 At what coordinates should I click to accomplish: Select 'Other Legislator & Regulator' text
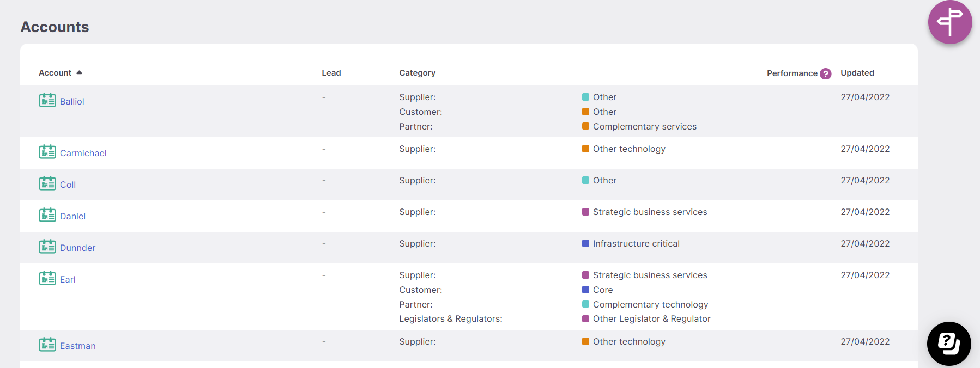click(652, 318)
